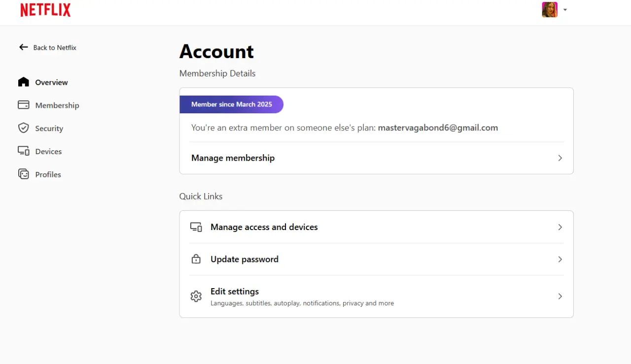
Task: Click the Profiles face icon
Action: click(24, 174)
